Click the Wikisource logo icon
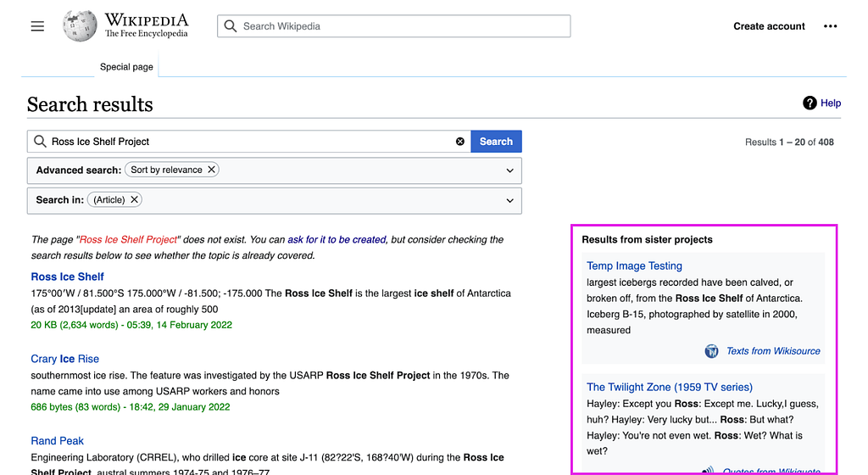Image resolution: width=868 pixels, height=475 pixels. point(711,351)
